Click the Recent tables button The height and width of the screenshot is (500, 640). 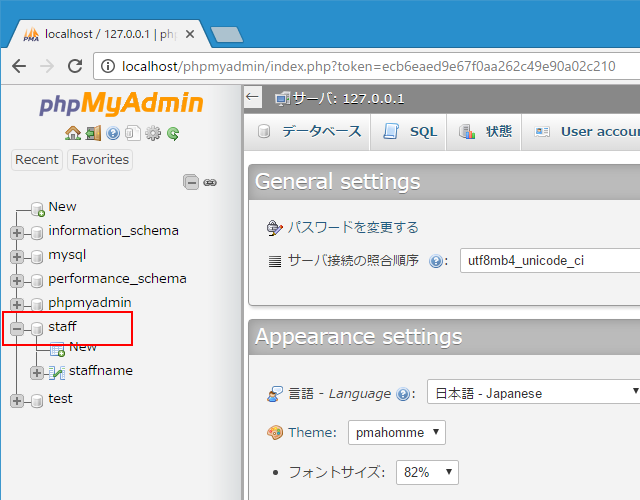click(x=37, y=160)
